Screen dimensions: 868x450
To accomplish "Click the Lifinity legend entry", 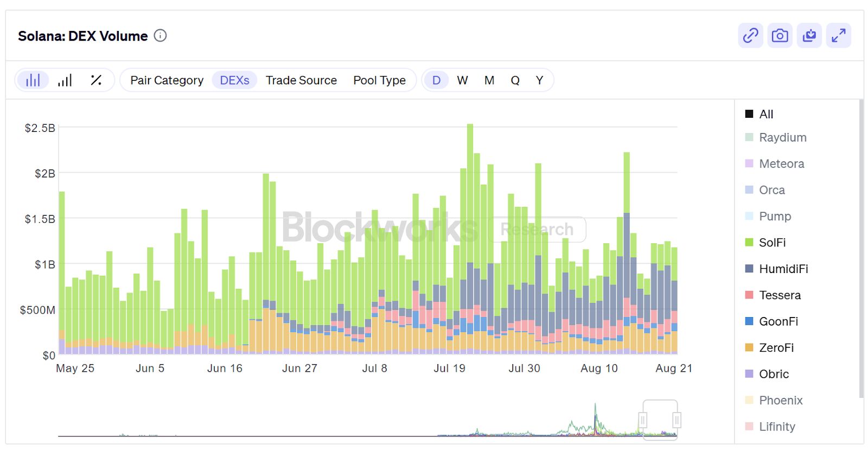I will point(770,427).
